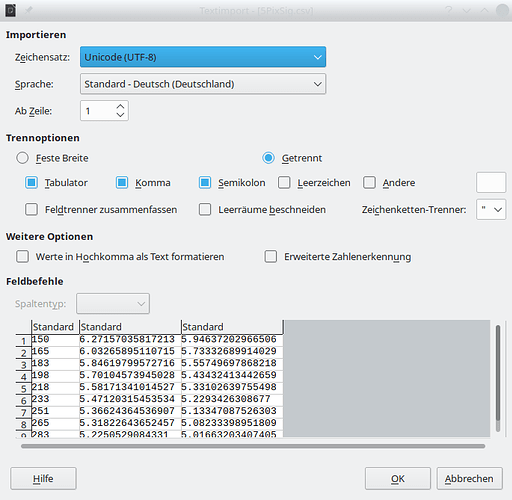Click the question mark help icon in title bar
The width and height of the screenshot is (512, 500).
click(x=449, y=10)
